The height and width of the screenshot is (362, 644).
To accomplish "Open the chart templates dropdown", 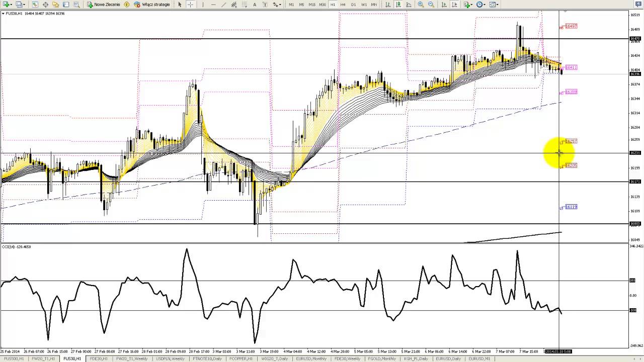I will (x=494, y=5).
